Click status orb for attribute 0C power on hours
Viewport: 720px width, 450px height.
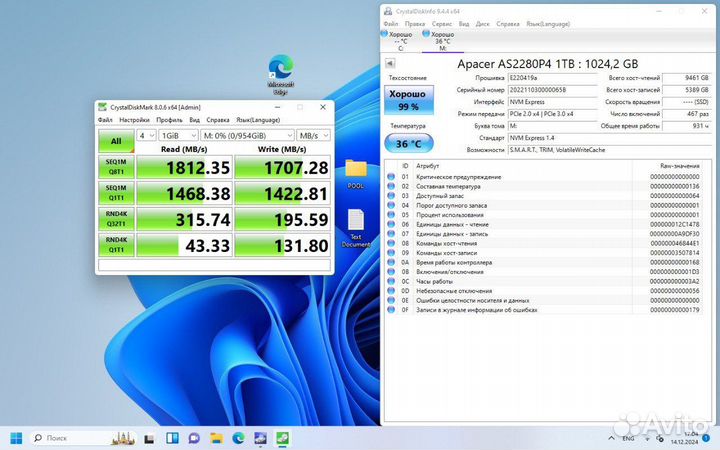pyautogui.click(x=391, y=281)
